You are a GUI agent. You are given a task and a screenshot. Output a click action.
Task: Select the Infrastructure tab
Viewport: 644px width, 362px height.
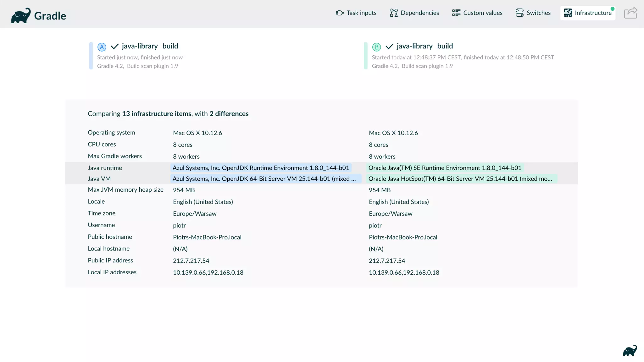pos(593,13)
